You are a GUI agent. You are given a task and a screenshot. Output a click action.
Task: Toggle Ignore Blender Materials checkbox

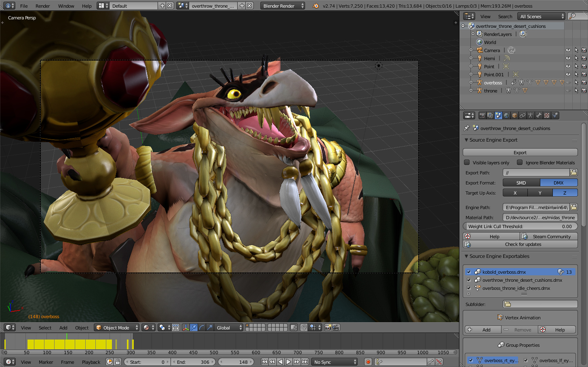[x=520, y=162]
